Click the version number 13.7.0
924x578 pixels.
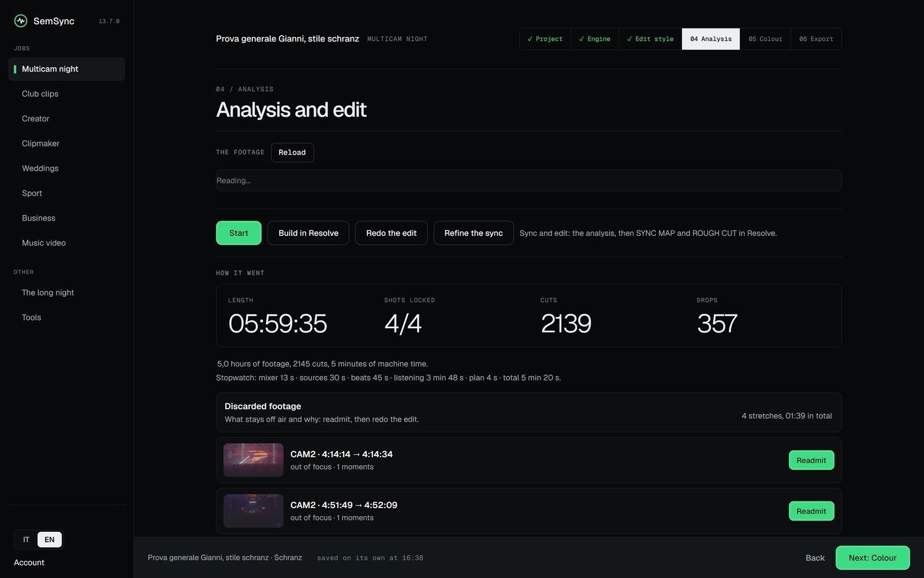pyautogui.click(x=109, y=21)
